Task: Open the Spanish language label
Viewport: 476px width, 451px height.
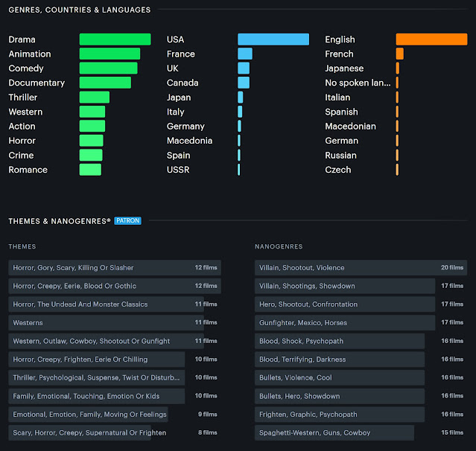Action: [341, 112]
